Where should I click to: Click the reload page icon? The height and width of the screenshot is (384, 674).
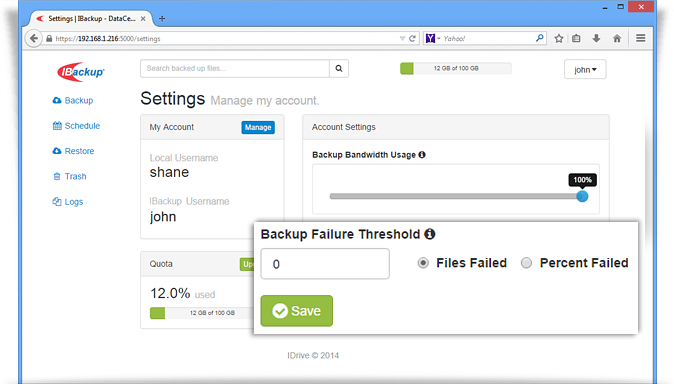click(412, 38)
